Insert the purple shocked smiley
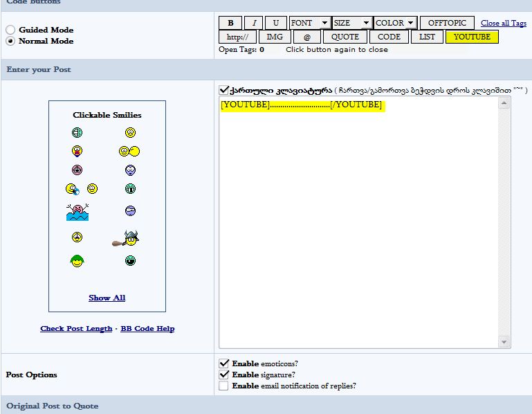 tap(130, 170)
